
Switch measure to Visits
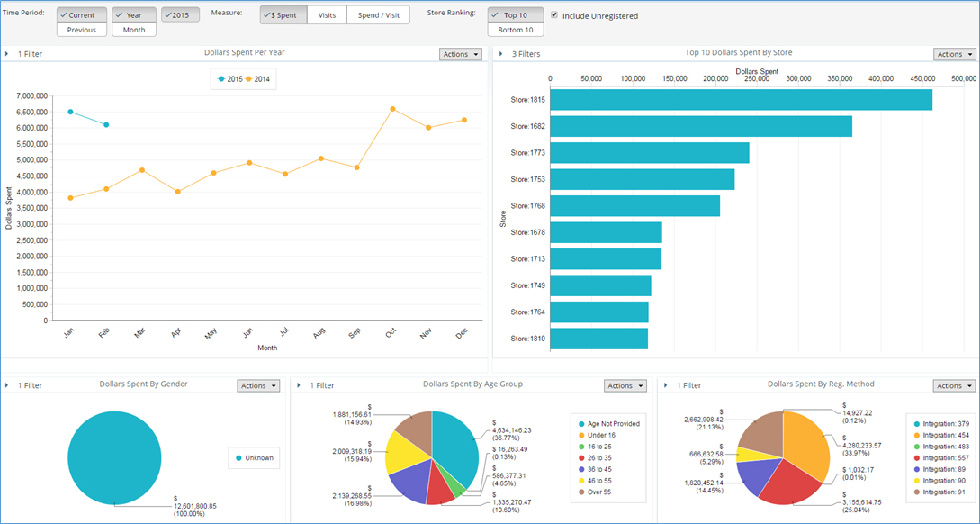click(327, 15)
